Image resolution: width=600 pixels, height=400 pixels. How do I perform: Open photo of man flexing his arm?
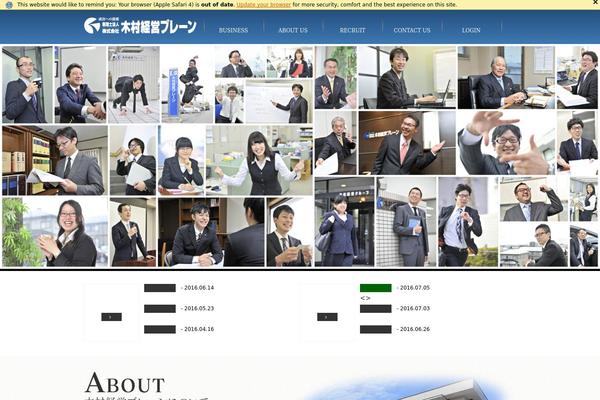pyautogui.click(x=533, y=199)
